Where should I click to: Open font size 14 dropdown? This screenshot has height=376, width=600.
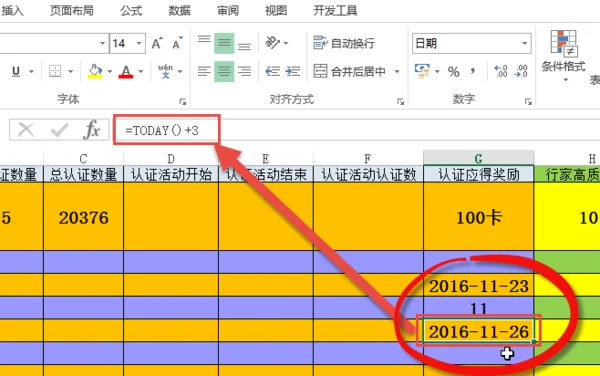click(139, 43)
